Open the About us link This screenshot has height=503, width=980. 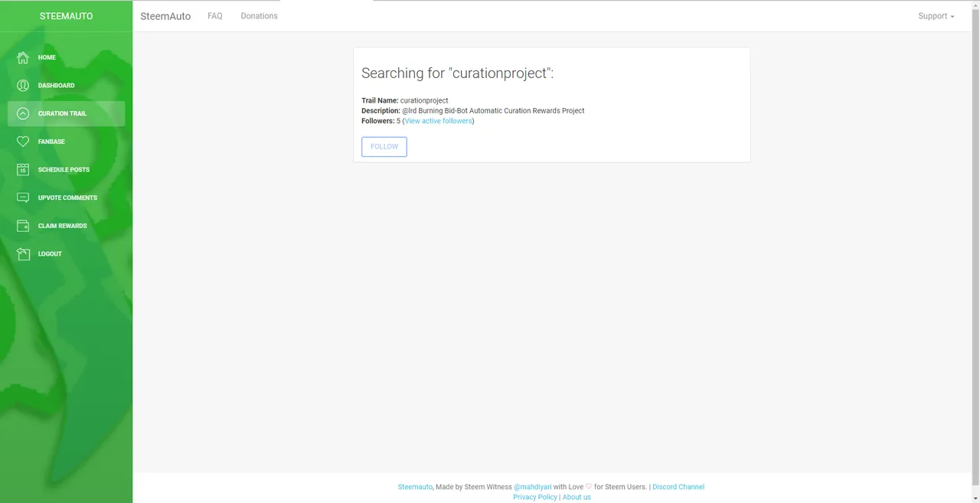pyautogui.click(x=577, y=497)
